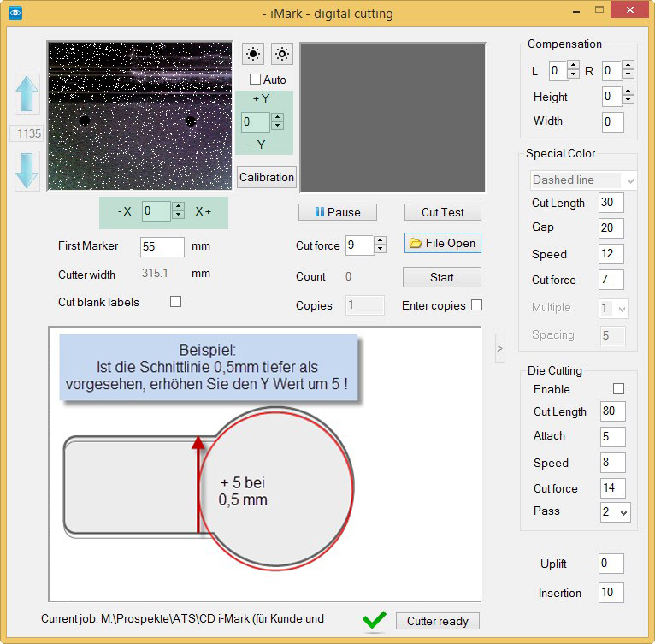Click the Insertion input field
The width and height of the screenshot is (655, 644).
pos(611,593)
